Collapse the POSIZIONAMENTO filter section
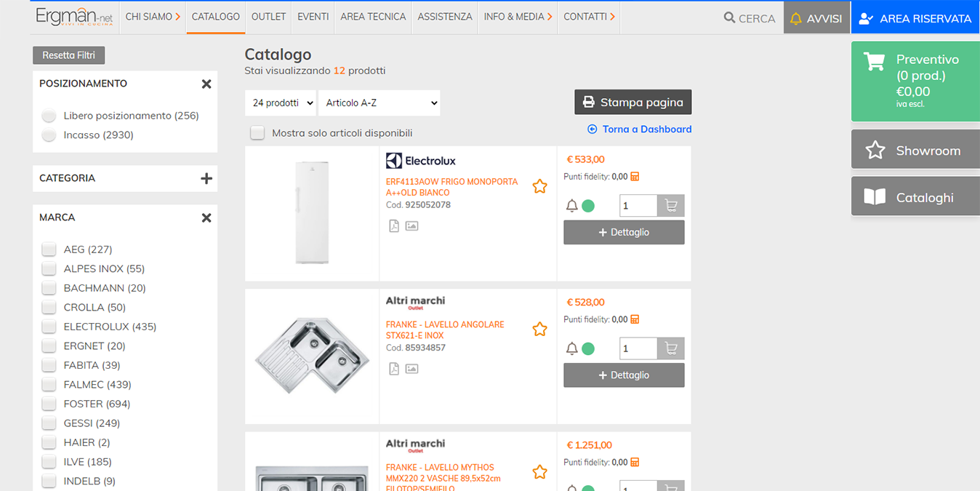The width and height of the screenshot is (980, 491). click(206, 84)
